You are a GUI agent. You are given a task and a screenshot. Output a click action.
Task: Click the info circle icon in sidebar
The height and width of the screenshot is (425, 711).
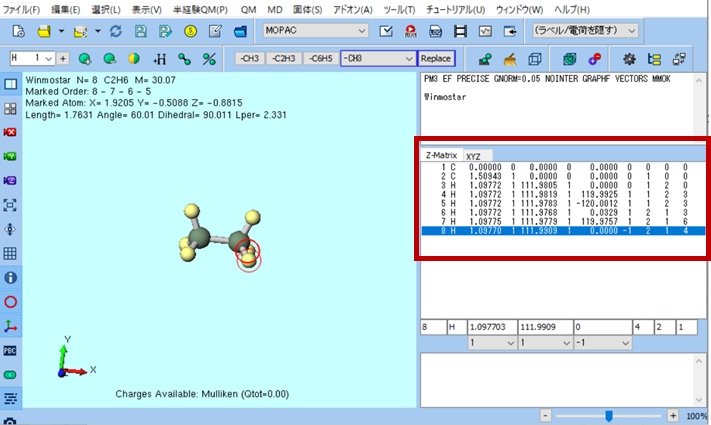11,277
